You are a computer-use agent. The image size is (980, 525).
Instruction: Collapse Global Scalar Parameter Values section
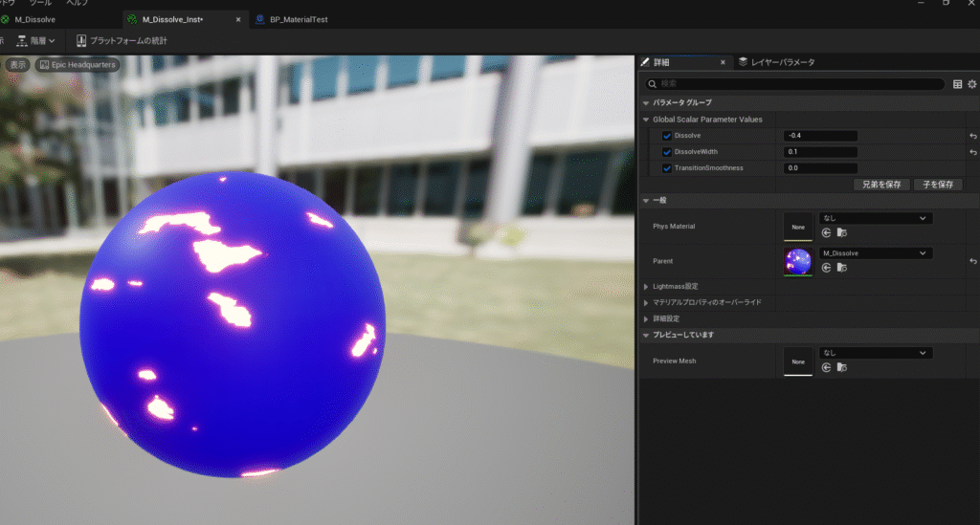pos(646,120)
